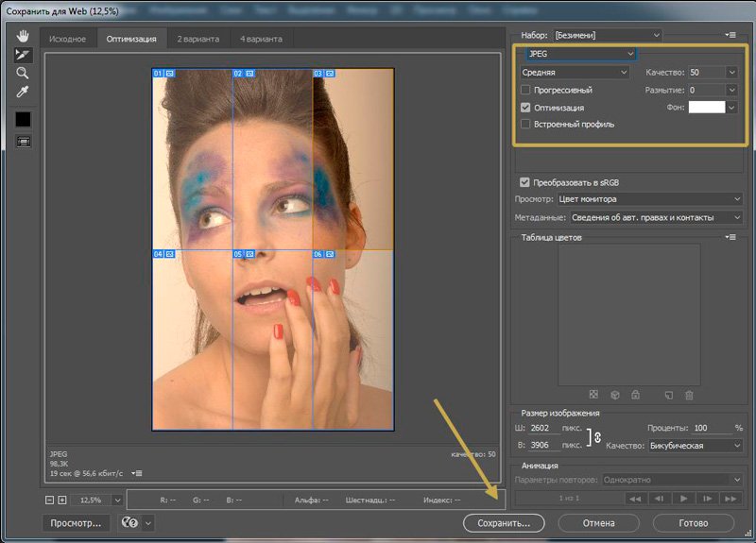Screen dimensions: 756x543
Task: Expand the Фон matte color dropdown arrow
Action: click(731, 107)
